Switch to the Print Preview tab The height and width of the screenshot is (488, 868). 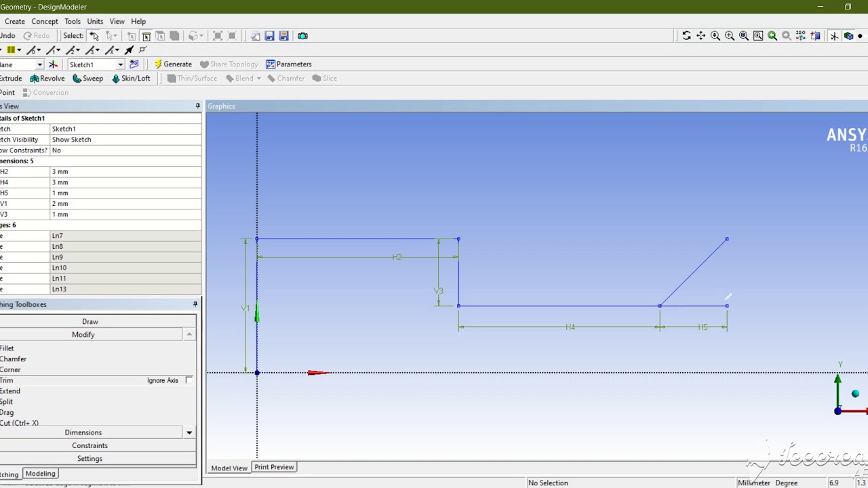[274, 467]
